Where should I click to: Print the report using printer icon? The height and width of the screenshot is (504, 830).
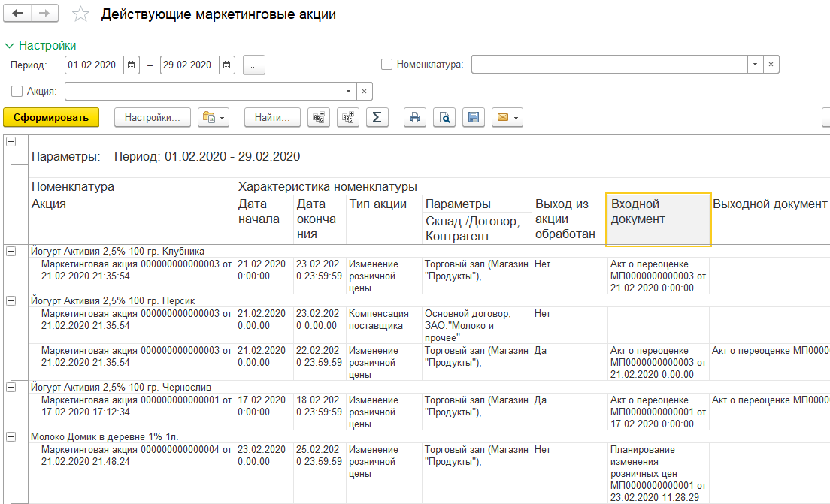click(x=415, y=117)
